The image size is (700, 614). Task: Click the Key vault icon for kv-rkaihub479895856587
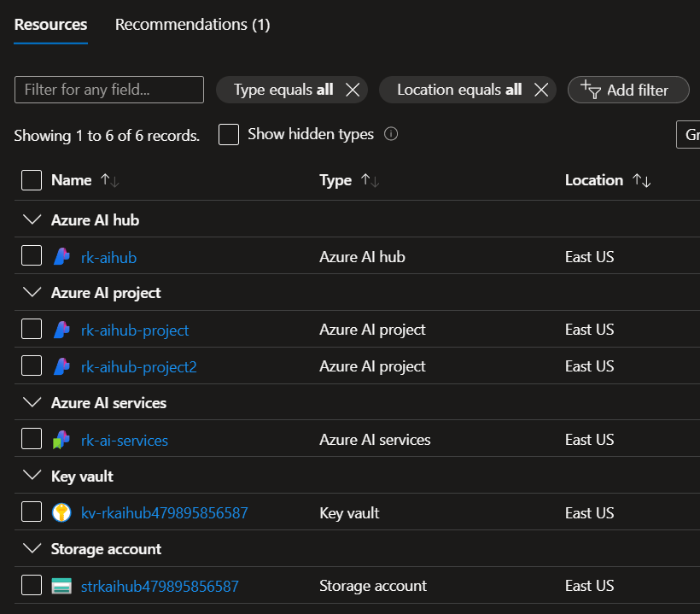61,512
